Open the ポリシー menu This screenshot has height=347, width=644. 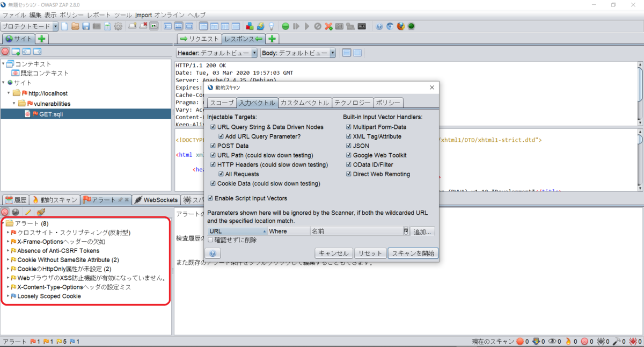pyautogui.click(x=71, y=15)
